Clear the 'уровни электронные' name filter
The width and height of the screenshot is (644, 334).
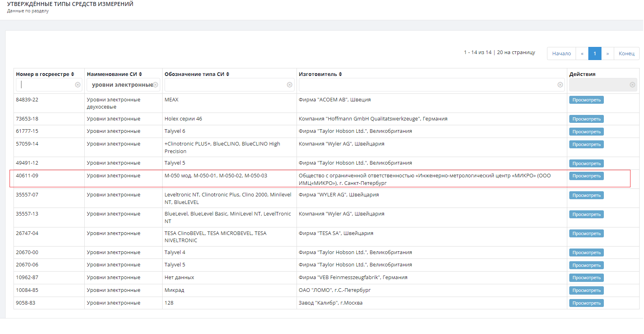[155, 85]
